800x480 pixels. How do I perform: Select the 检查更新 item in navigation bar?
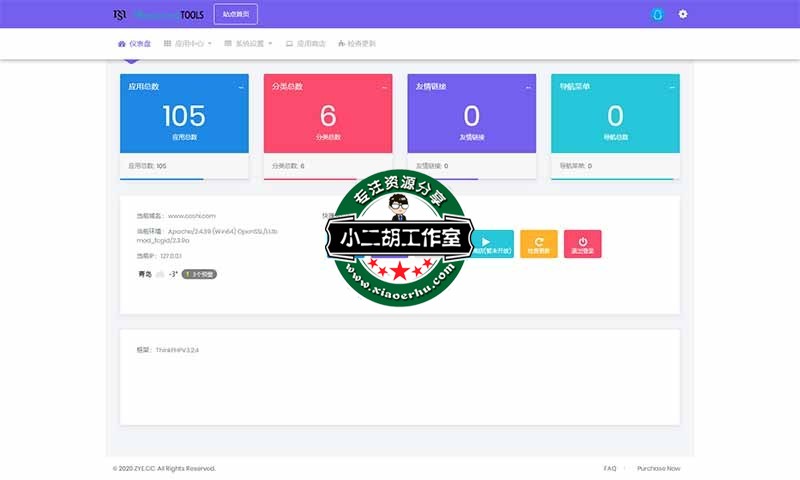click(x=357, y=44)
